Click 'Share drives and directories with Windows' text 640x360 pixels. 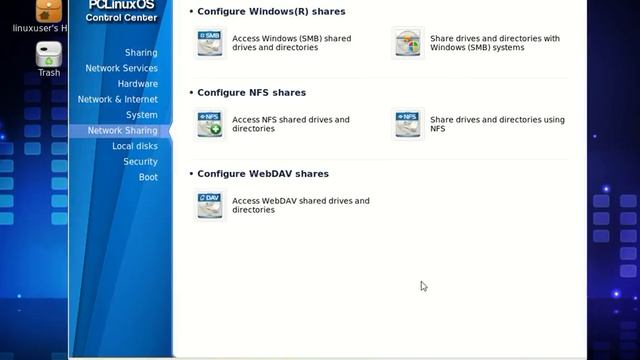pyautogui.click(x=495, y=43)
